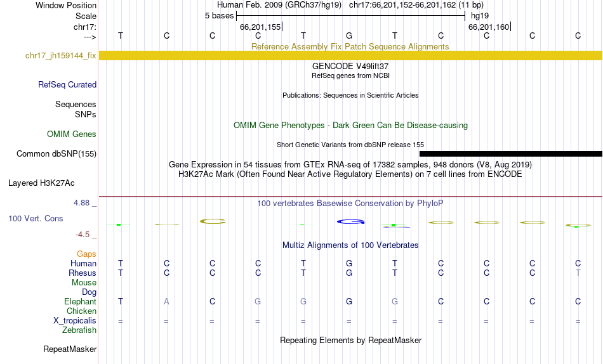Viewport: 603px width, 364px height.
Task: Click the Rhesus species row label
Action: click(x=83, y=273)
